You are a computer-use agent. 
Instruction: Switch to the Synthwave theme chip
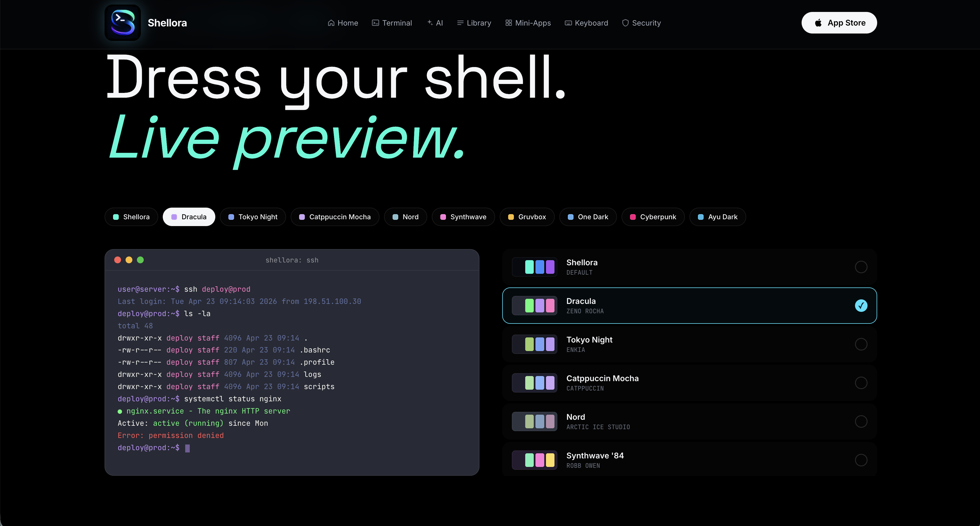tap(463, 217)
